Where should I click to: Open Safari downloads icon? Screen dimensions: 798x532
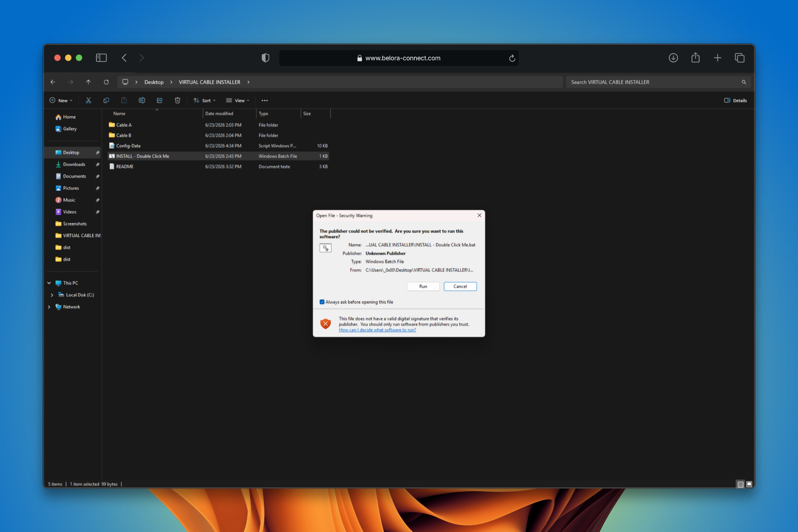point(673,58)
